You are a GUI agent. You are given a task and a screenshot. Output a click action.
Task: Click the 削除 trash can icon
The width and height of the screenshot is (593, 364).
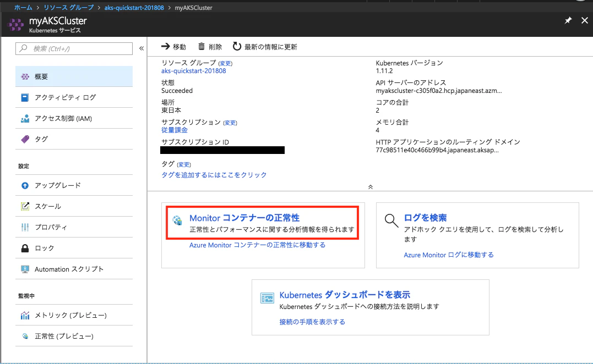click(202, 46)
